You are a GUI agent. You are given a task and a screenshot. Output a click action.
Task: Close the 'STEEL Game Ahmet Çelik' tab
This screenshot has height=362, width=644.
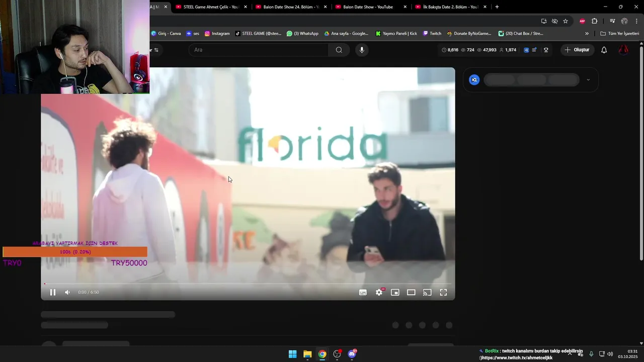(246, 7)
